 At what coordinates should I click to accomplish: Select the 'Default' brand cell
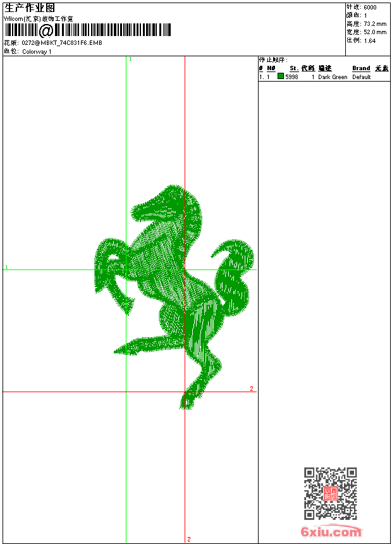click(362, 77)
